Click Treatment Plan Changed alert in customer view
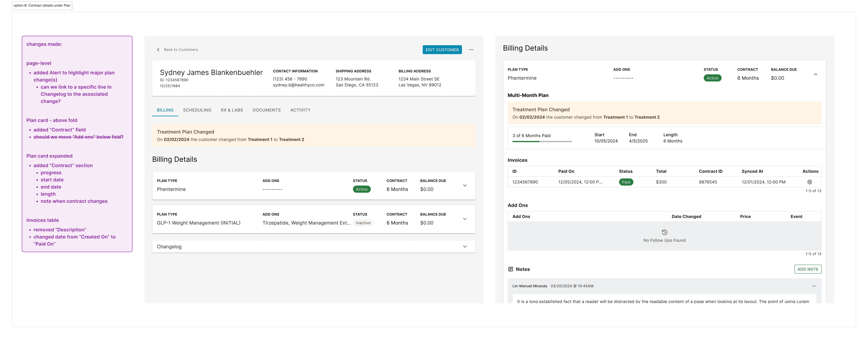868x339 pixels. click(314, 135)
